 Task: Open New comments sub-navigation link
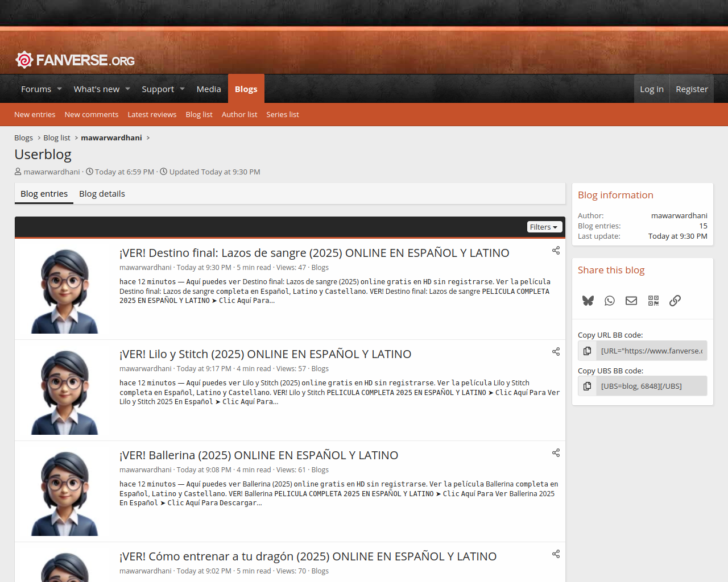pyautogui.click(x=92, y=115)
